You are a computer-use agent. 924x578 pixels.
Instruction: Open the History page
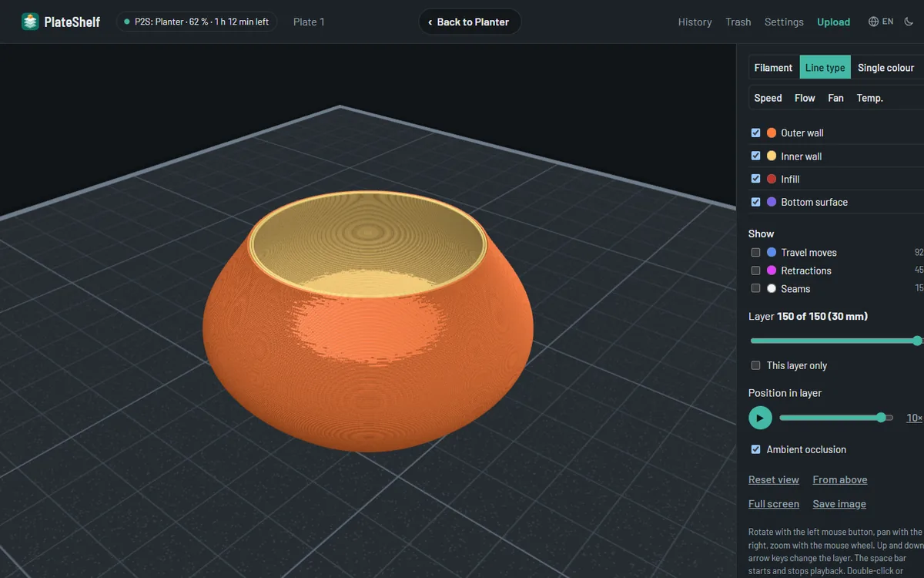(695, 22)
